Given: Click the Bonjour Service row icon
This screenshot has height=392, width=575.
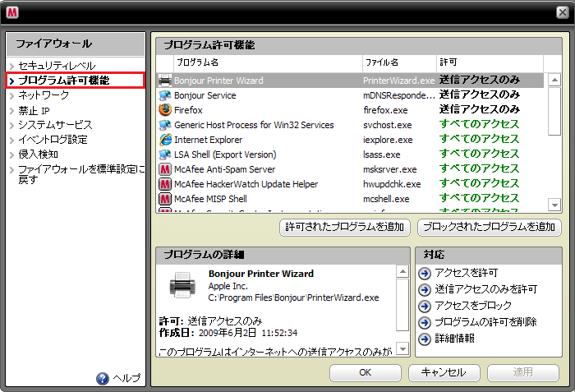Looking at the screenshot, I should (164, 95).
